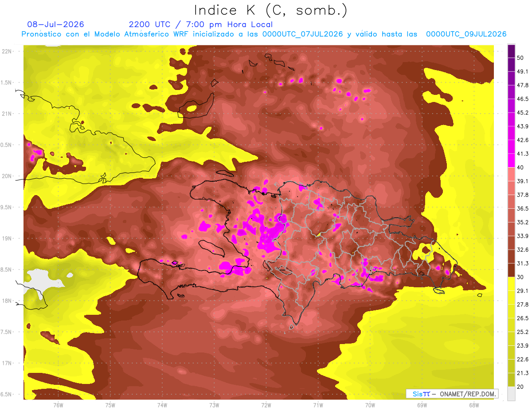Pick the bright magenta swatch between 40 and 41.3
532x411 pixels.
coord(511,160)
